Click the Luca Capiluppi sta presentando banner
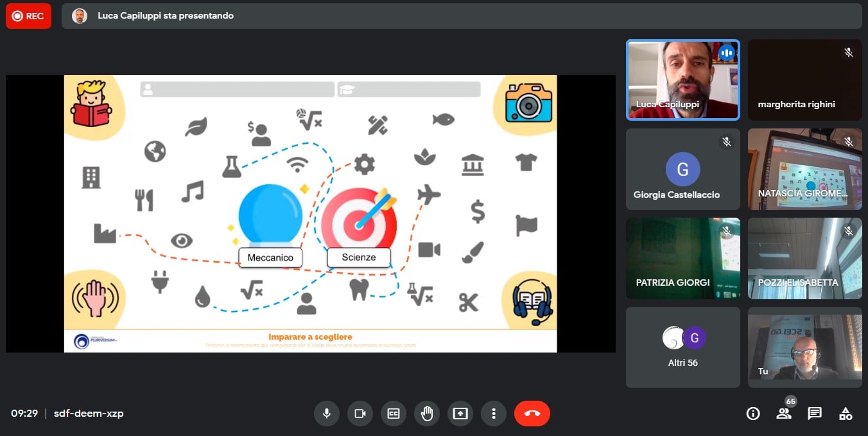 coord(165,16)
